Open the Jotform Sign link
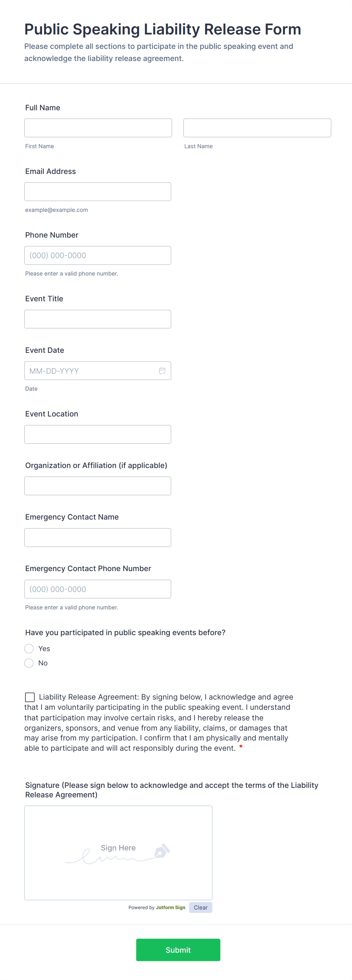352x980 pixels. pyautogui.click(x=170, y=907)
